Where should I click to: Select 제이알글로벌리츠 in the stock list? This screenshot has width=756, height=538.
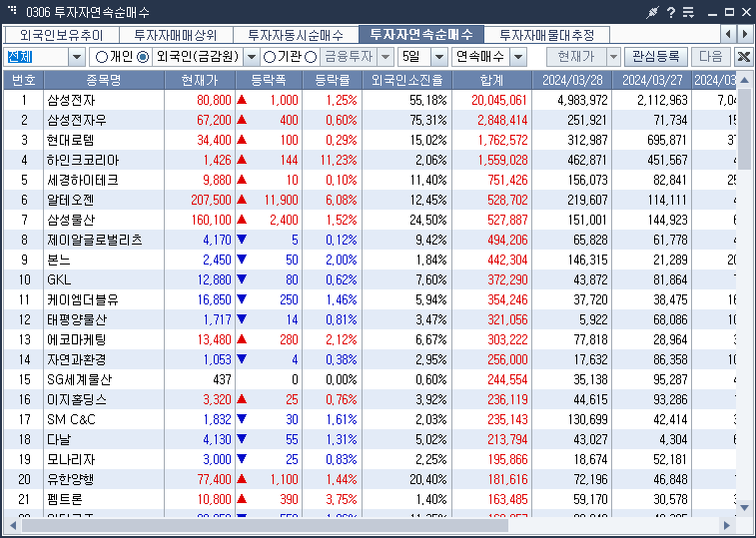coord(95,241)
